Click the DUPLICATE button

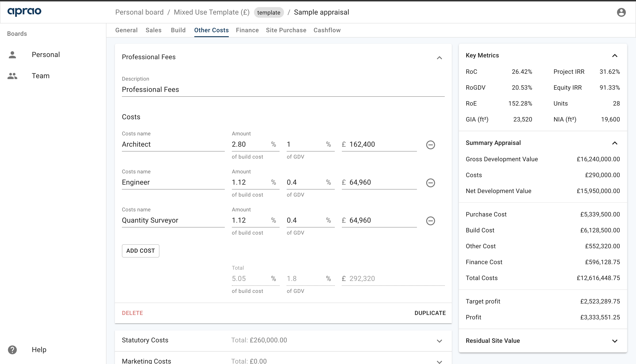430,313
